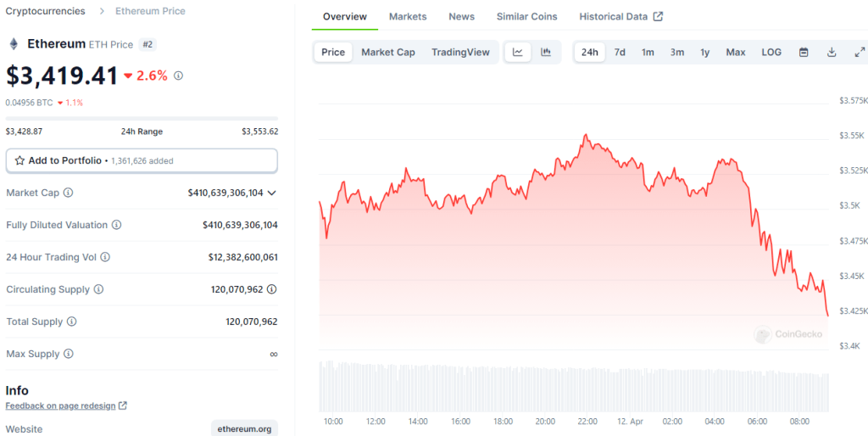Expand chart to fullscreen
This screenshot has width=868, height=436.
[860, 53]
